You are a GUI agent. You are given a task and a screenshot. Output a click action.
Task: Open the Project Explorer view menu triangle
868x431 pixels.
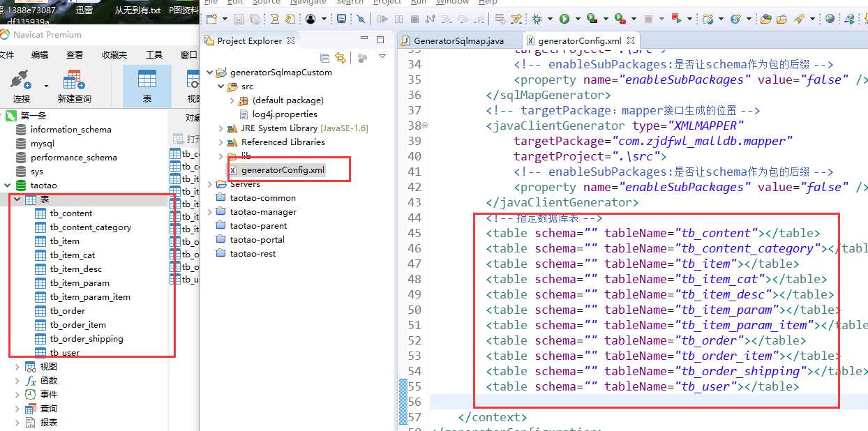[x=382, y=56]
